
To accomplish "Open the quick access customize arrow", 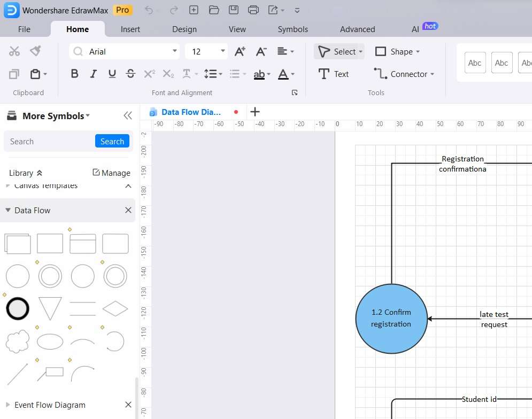I will [297, 11].
